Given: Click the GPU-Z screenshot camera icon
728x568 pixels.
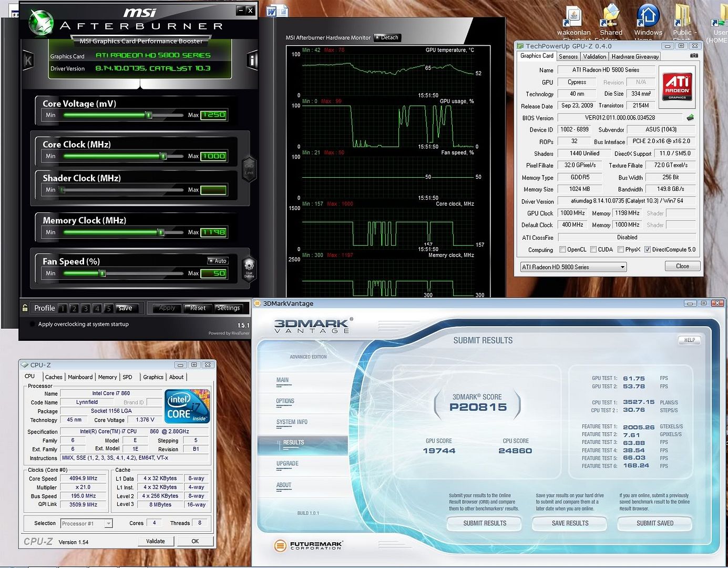Looking at the screenshot, I should pyautogui.click(x=694, y=56).
